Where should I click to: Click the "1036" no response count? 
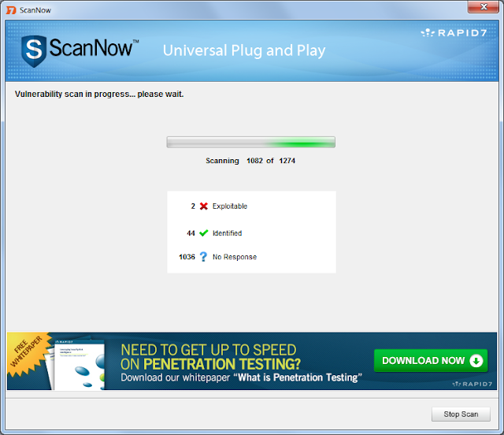(x=187, y=257)
